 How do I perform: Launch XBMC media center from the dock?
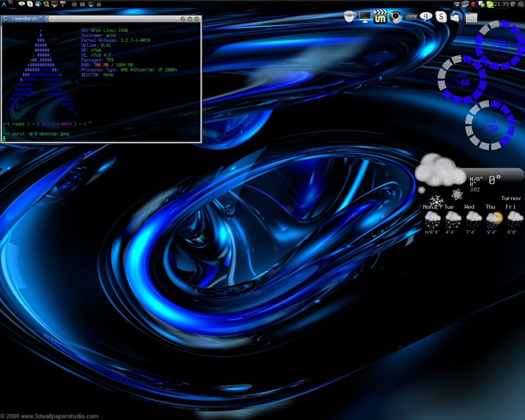pos(411,16)
